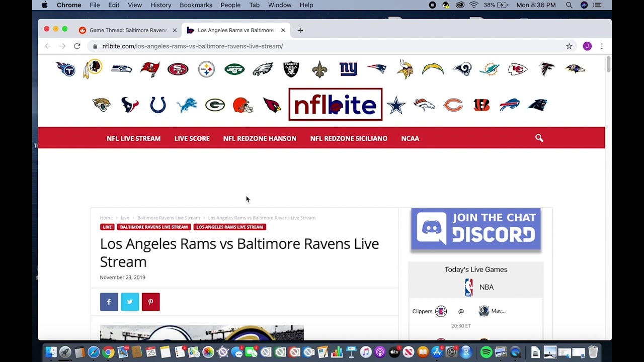
Task: Click the New York Jets logo
Action: click(234, 69)
